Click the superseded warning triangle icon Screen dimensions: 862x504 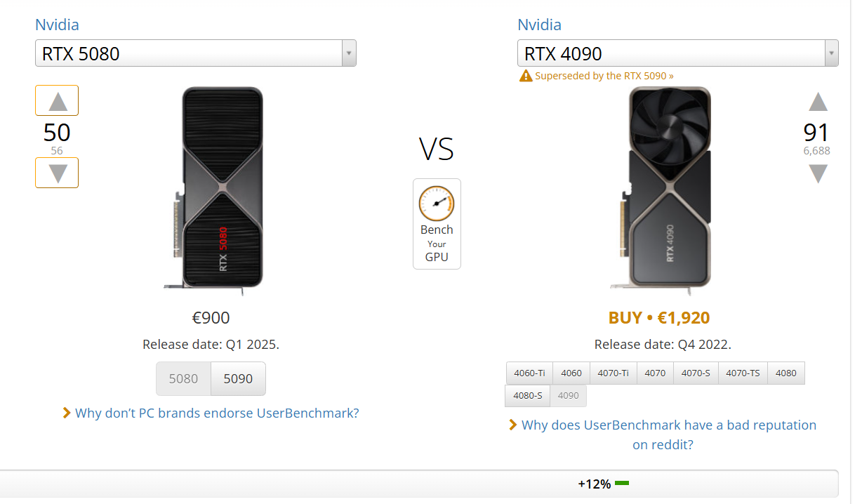(x=525, y=76)
